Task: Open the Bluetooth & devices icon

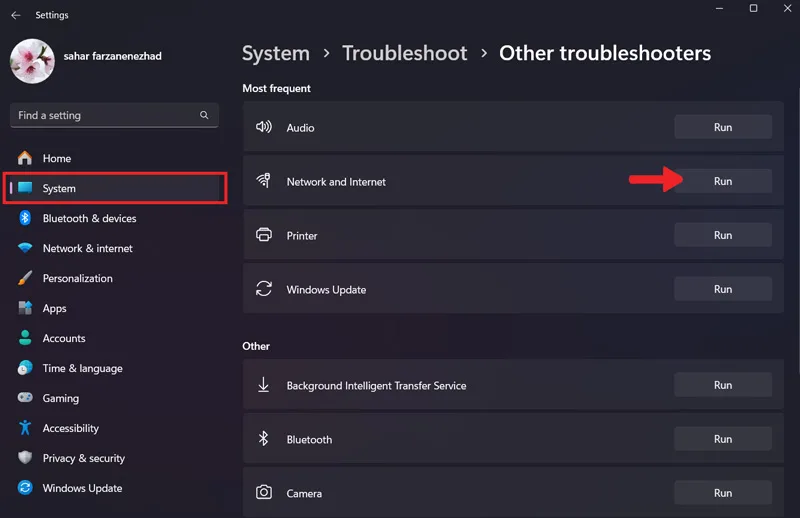Action: click(x=24, y=218)
